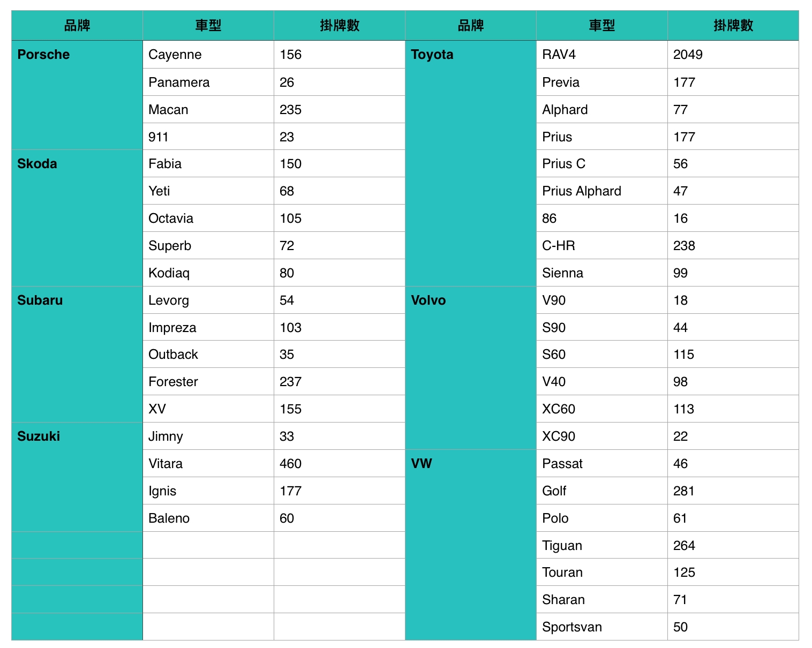Select the Porsche brand cell

[x=77, y=95]
